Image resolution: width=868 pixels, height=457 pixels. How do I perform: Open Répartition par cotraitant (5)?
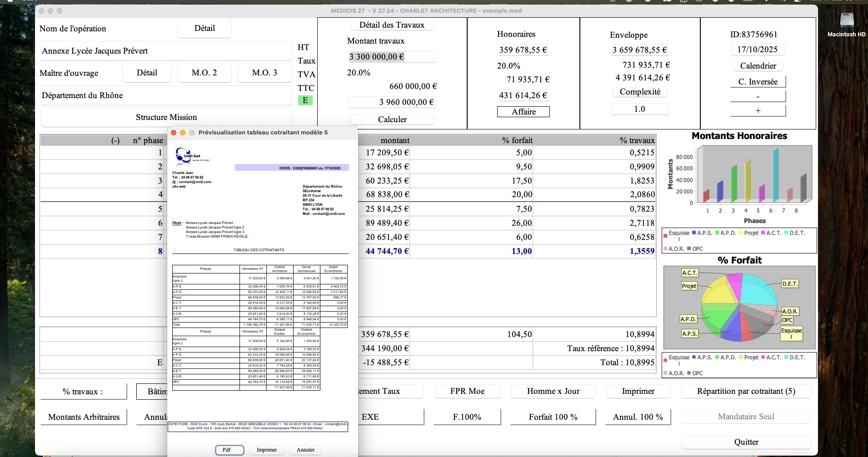tap(746, 391)
